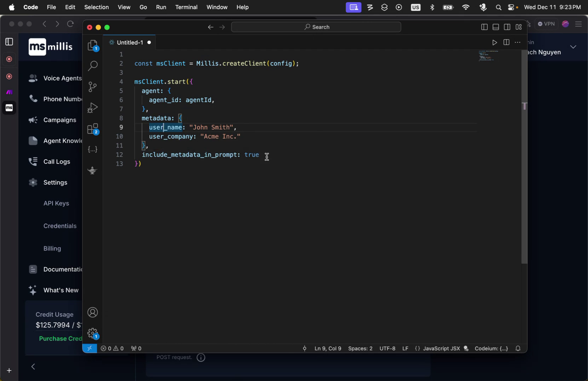The width and height of the screenshot is (588, 381).
Task: Open the Source Control view
Action: 92,87
